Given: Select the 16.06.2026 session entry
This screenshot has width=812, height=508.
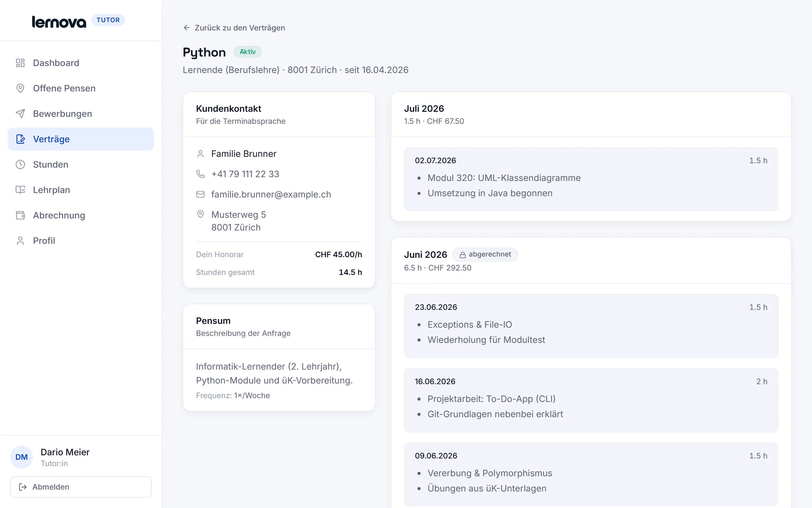Looking at the screenshot, I should point(591,400).
